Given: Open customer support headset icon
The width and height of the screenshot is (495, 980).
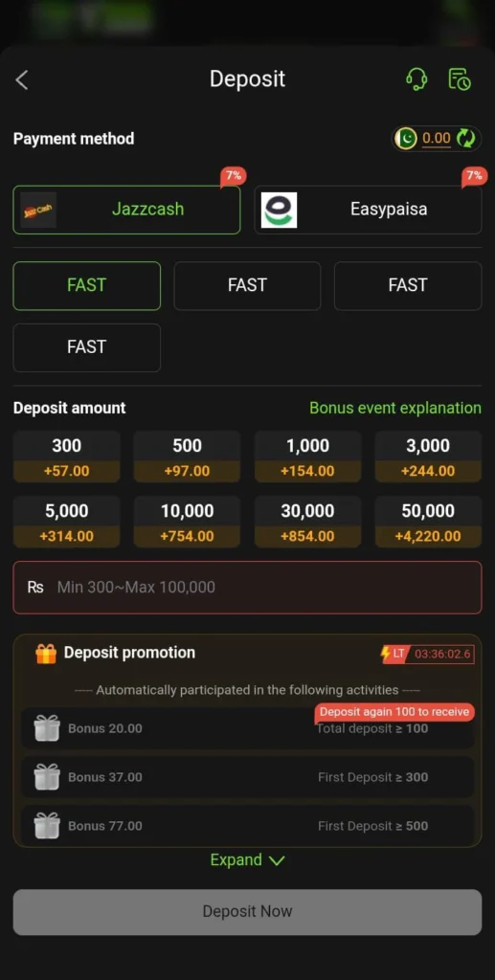Looking at the screenshot, I should (x=416, y=79).
